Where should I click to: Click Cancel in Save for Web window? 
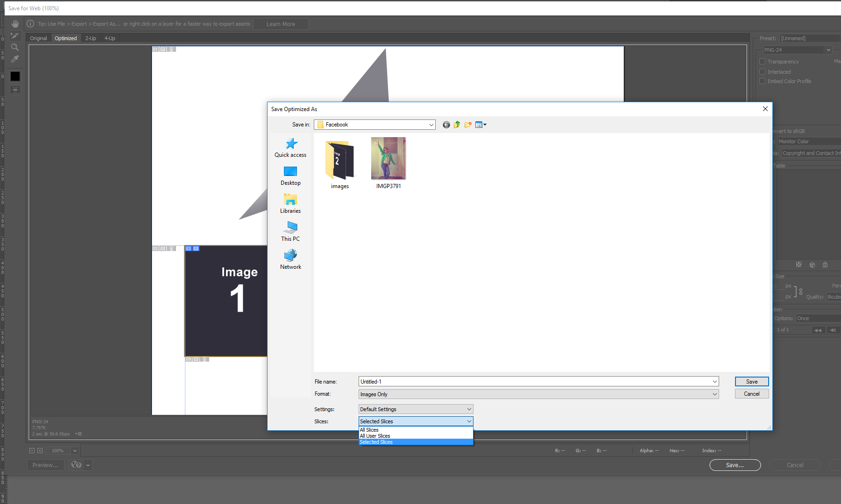click(x=795, y=465)
